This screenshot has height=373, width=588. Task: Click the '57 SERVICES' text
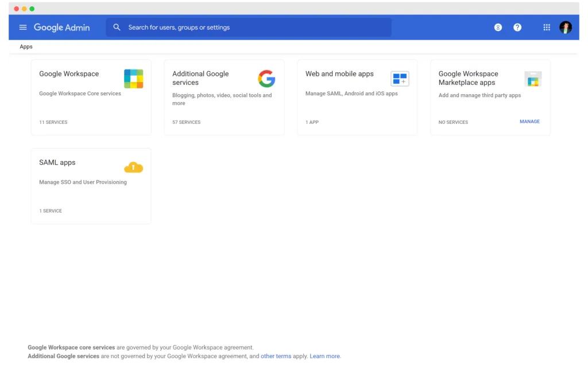point(187,122)
